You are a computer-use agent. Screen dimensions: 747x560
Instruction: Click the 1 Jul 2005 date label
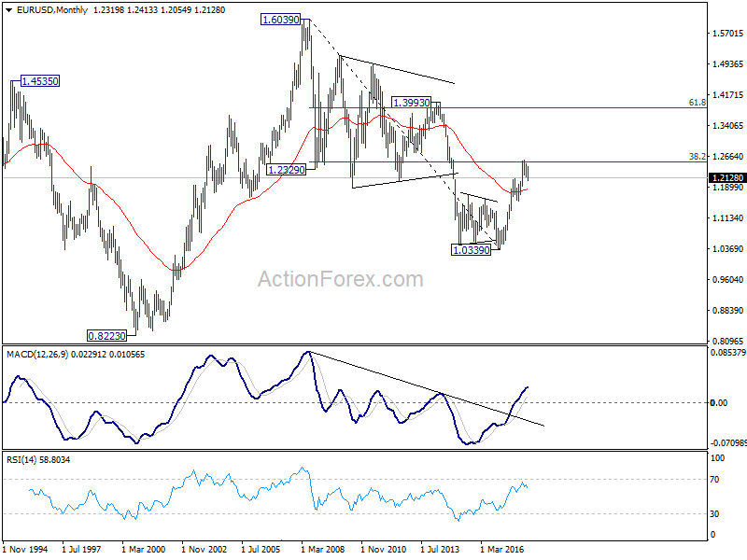tap(261, 550)
